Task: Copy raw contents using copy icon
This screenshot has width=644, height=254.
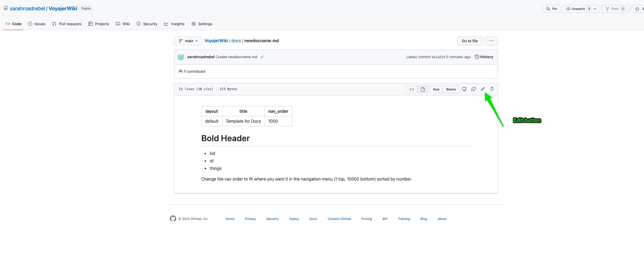Action: [x=473, y=89]
